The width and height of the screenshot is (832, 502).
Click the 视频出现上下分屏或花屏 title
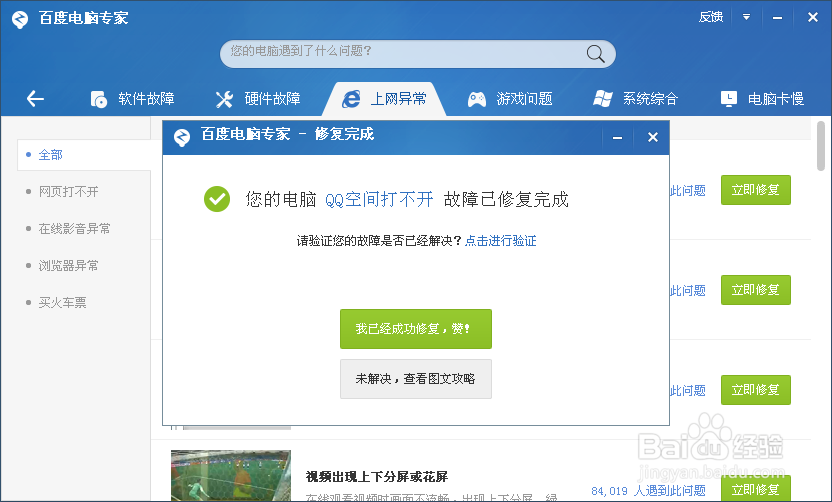tap(376, 477)
